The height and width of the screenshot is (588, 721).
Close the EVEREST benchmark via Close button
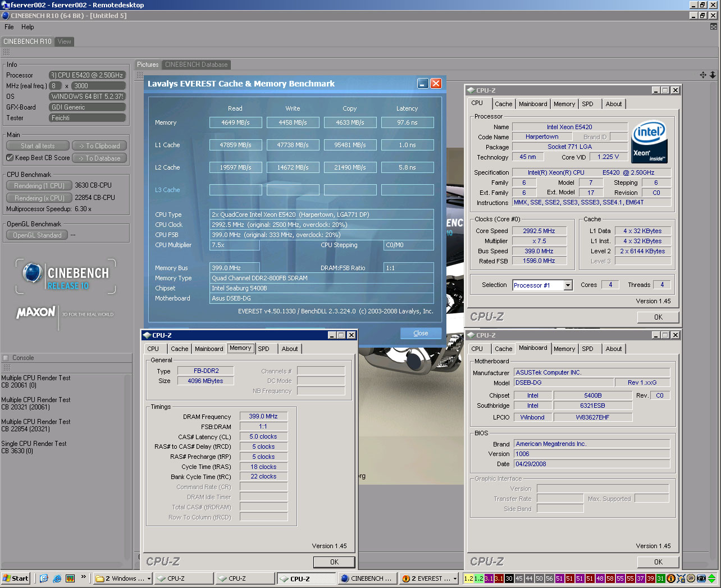tap(421, 333)
